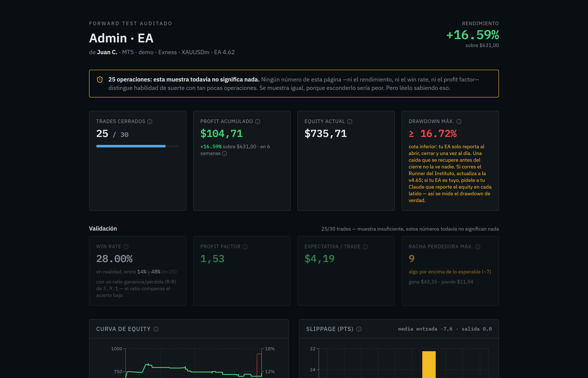Click the '$735,71' equity value
Image resolution: width=588 pixels, height=378 pixels.
326,134
